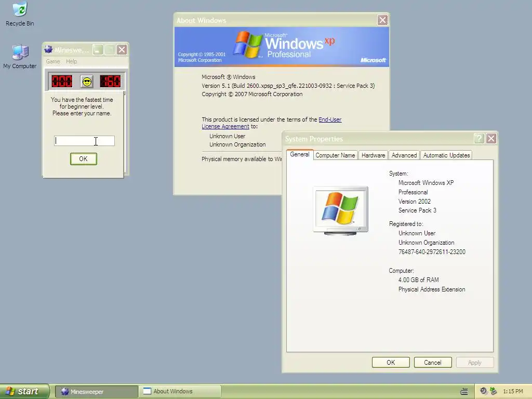
Task: Click the Minesweeper timer display
Action: click(110, 82)
